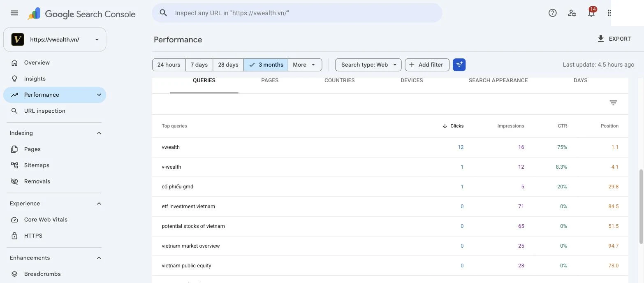The height and width of the screenshot is (283, 644).
Task: Click the Add filter button
Action: point(427,65)
